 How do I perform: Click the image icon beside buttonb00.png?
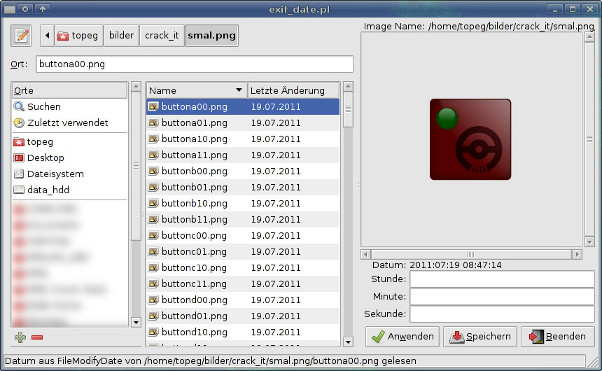point(154,171)
